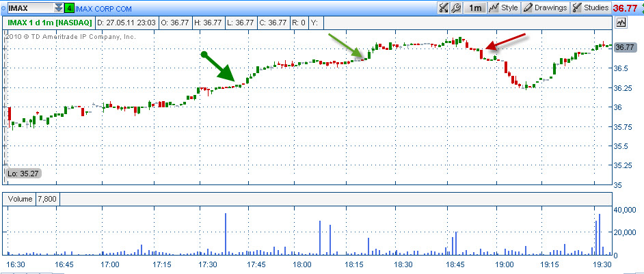Open the Studies menu
The height and width of the screenshot is (274, 644).
click(x=591, y=8)
